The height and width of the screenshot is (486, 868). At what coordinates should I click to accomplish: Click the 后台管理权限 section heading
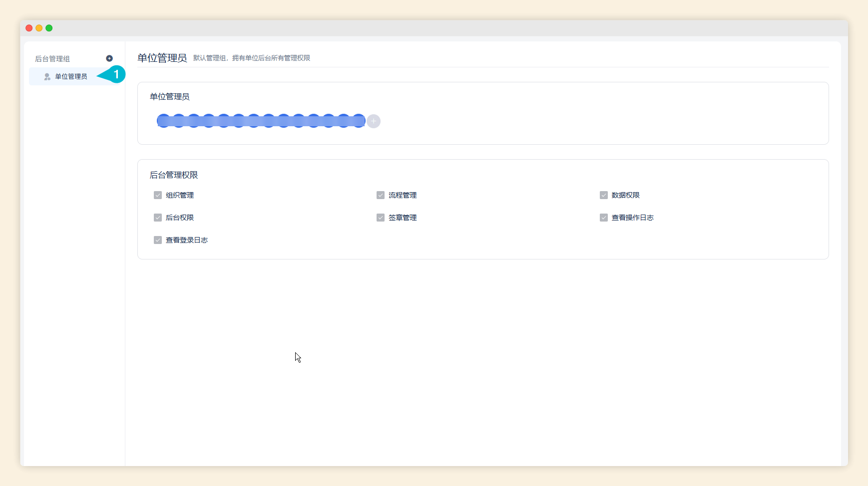pos(174,175)
